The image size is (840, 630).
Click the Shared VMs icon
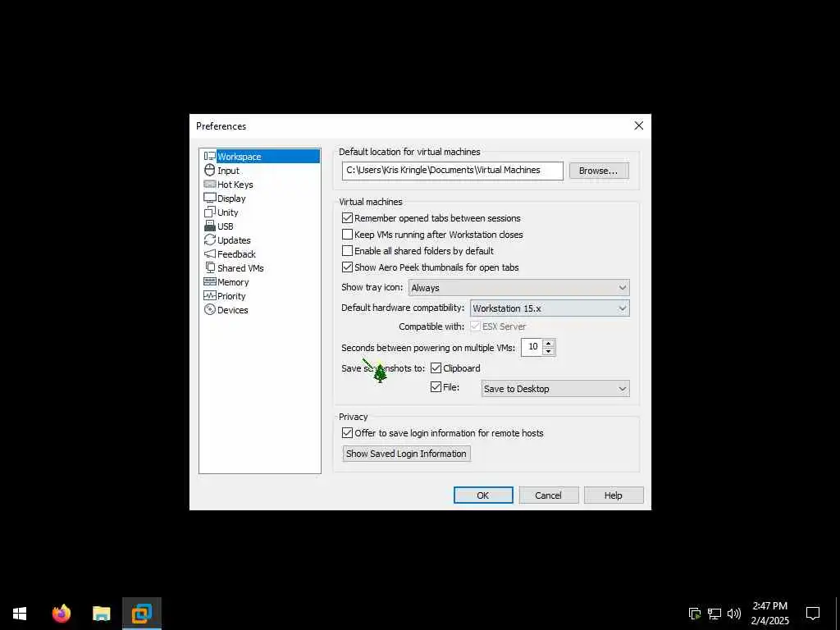point(211,267)
